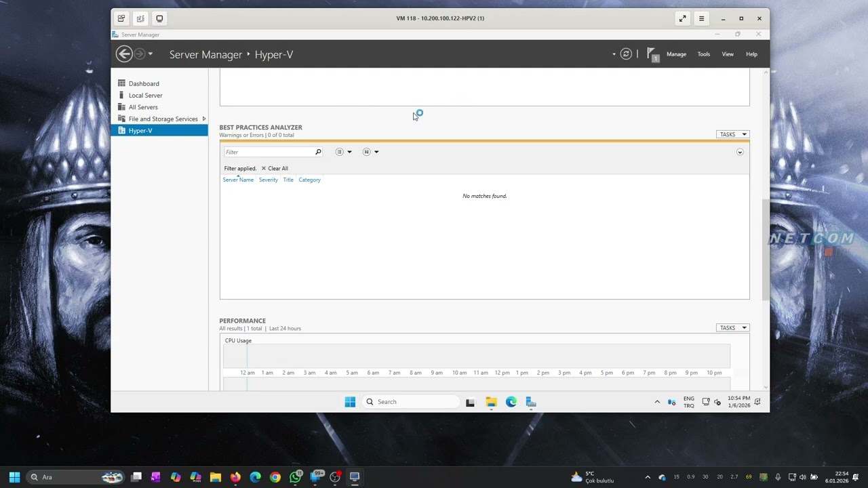Click host volume speaker icon
The height and width of the screenshot is (488, 868).
click(x=803, y=477)
